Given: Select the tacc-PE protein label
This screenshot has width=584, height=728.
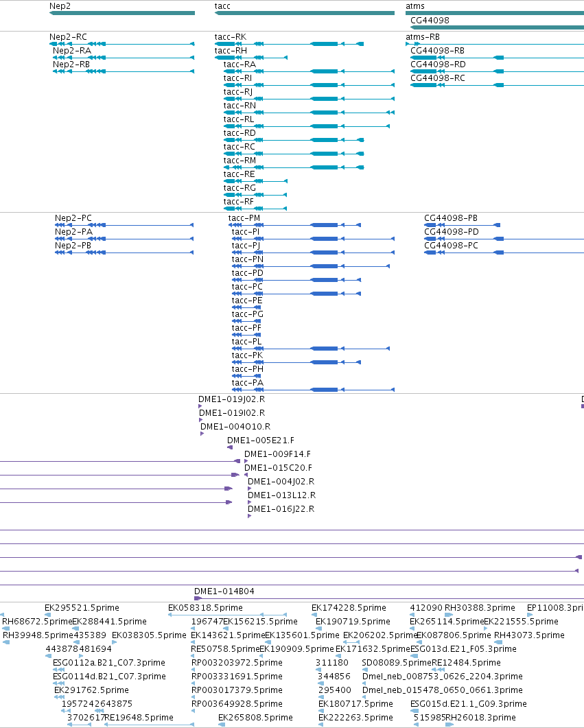Looking at the screenshot, I should pyautogui.click(x=247, y=301).
